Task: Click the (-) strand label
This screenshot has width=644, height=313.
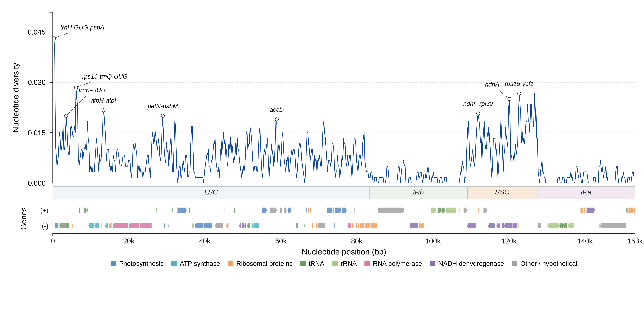Action: point(45,226)
